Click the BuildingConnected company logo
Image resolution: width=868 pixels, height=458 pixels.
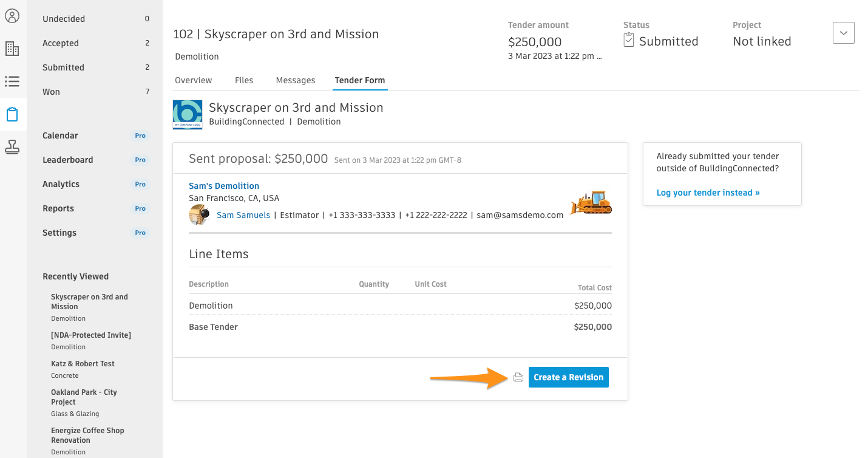tap(188, 115)
